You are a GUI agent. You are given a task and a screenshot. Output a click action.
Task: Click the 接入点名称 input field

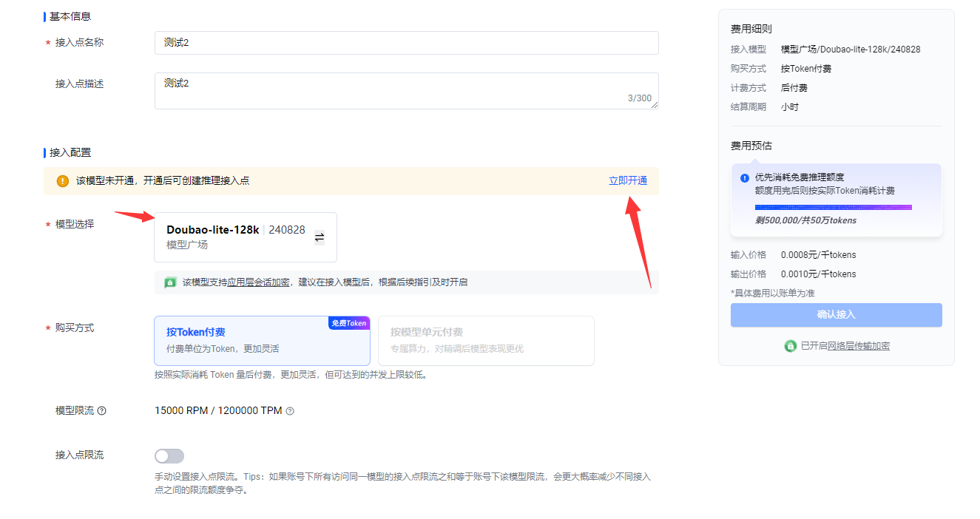click(x=406, y=43)
